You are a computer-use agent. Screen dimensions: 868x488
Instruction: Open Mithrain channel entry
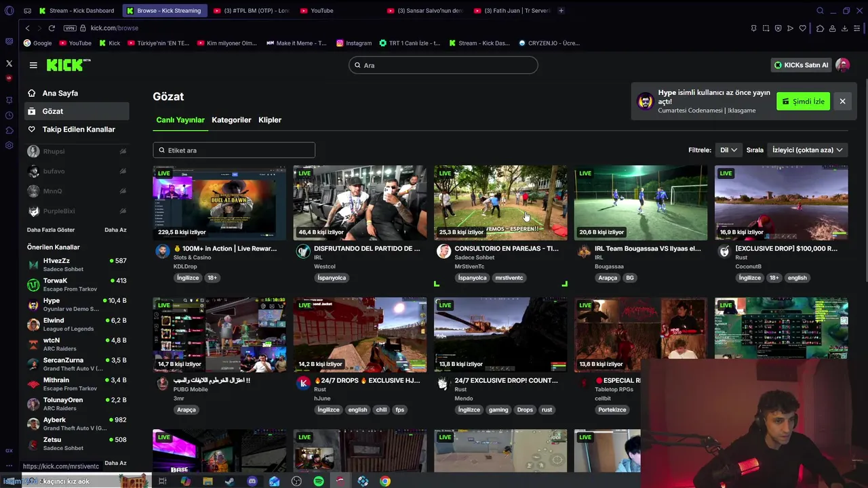point(77,384)
